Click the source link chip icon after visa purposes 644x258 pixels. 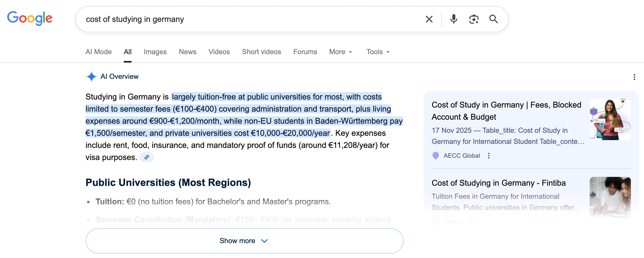(147, 157)
